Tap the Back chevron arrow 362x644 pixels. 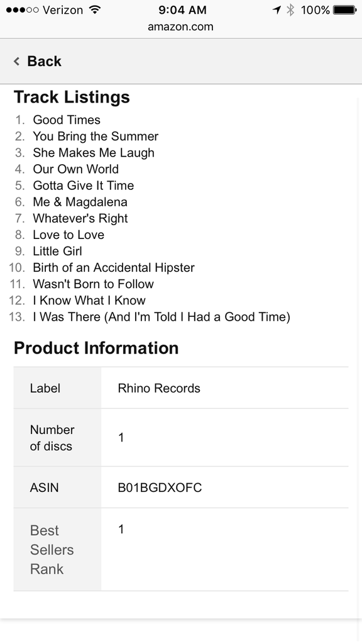(17, 61)
